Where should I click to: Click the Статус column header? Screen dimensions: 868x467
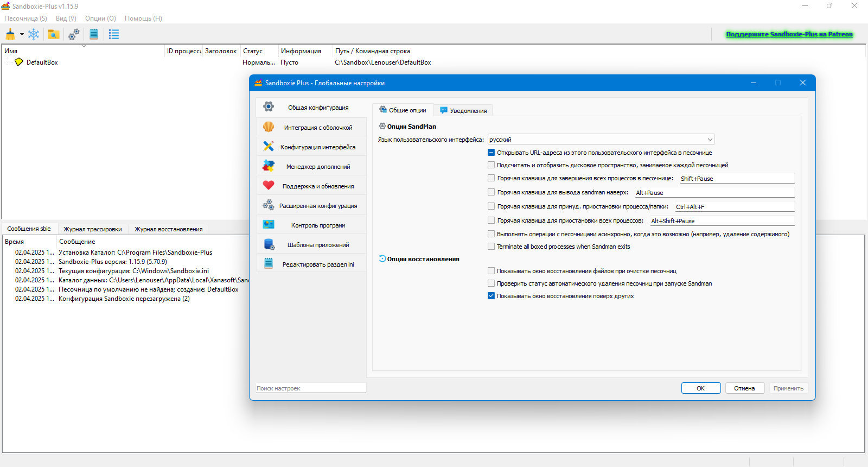(x=259, y=51)
